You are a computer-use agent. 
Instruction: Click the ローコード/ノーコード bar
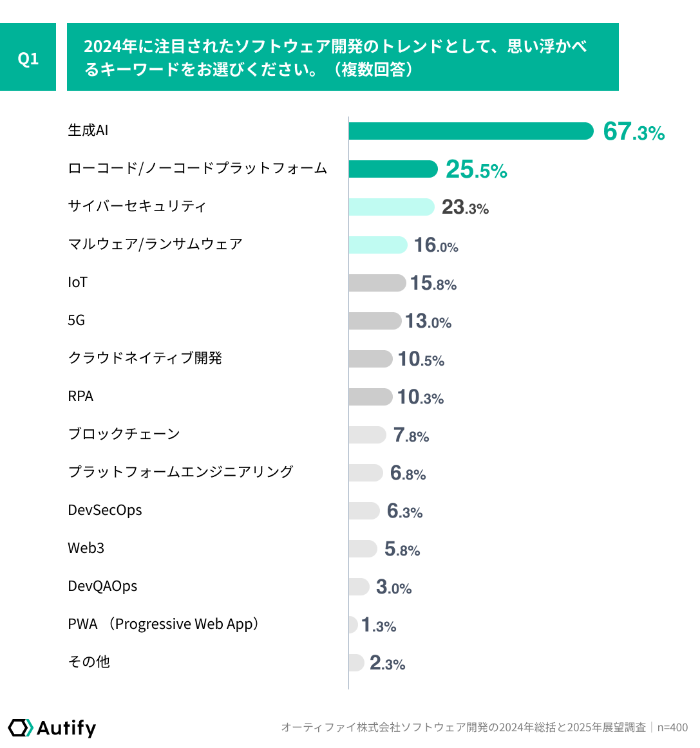(x=393, y=169)
